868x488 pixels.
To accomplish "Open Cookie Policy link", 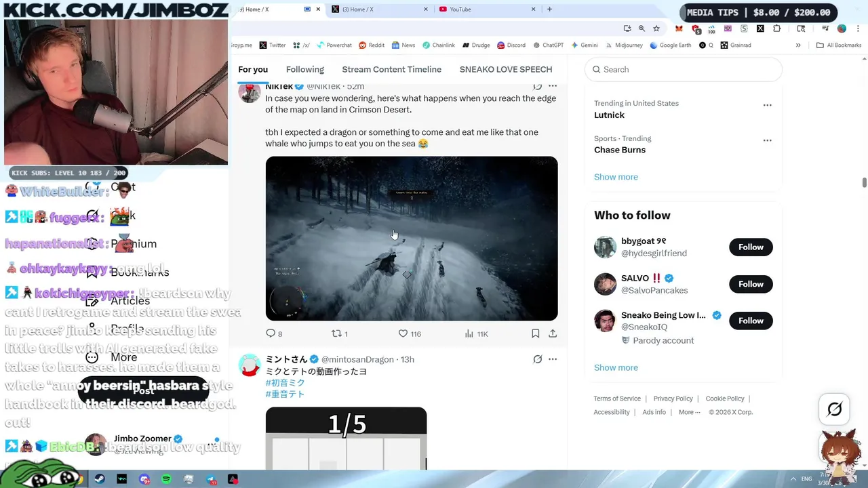I will tap(725, 399).
